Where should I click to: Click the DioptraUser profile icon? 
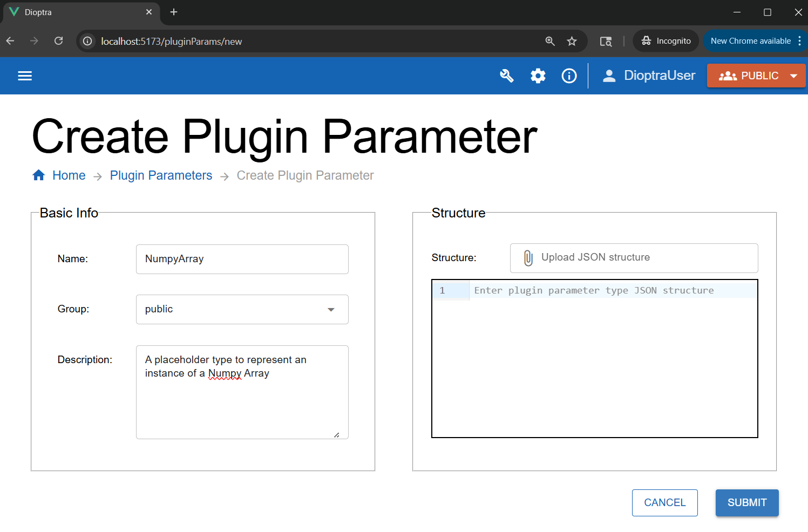point(609,76)
